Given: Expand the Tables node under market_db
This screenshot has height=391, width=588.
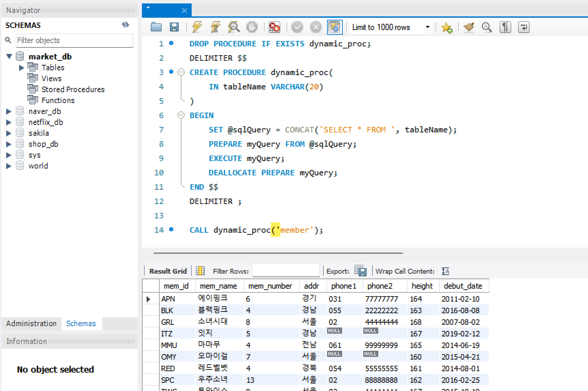Looking at the screenshot, I should [x=21, y=68].
